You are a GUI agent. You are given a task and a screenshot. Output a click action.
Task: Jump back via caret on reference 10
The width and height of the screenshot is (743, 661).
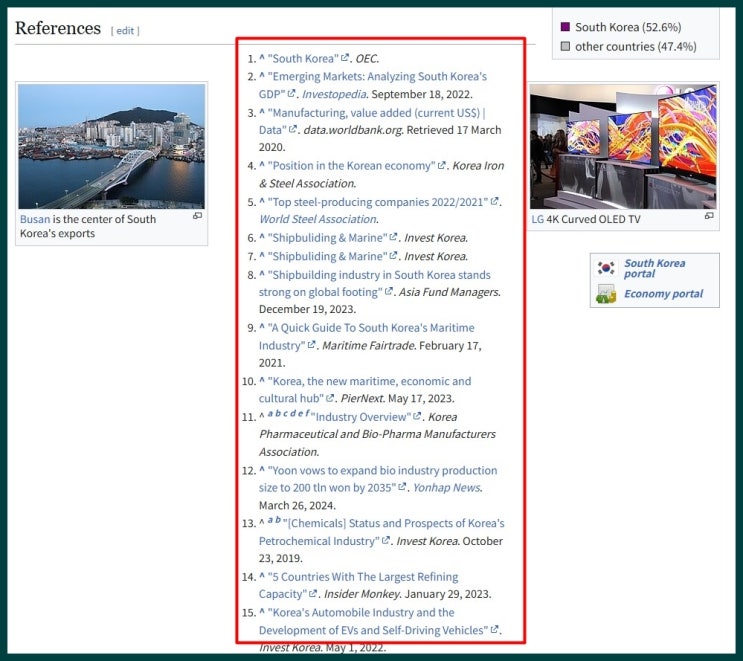[262, 380]
